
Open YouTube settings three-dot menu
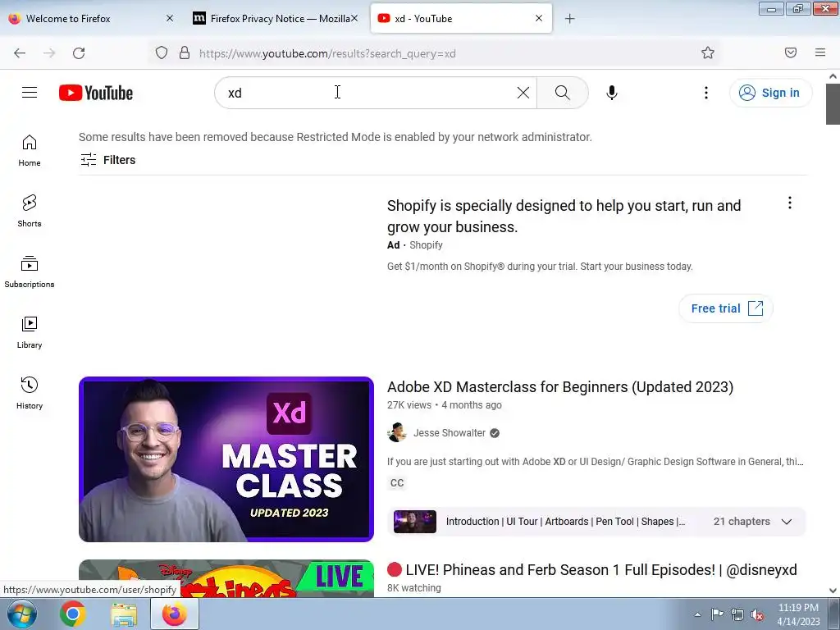tap(706, 93)
